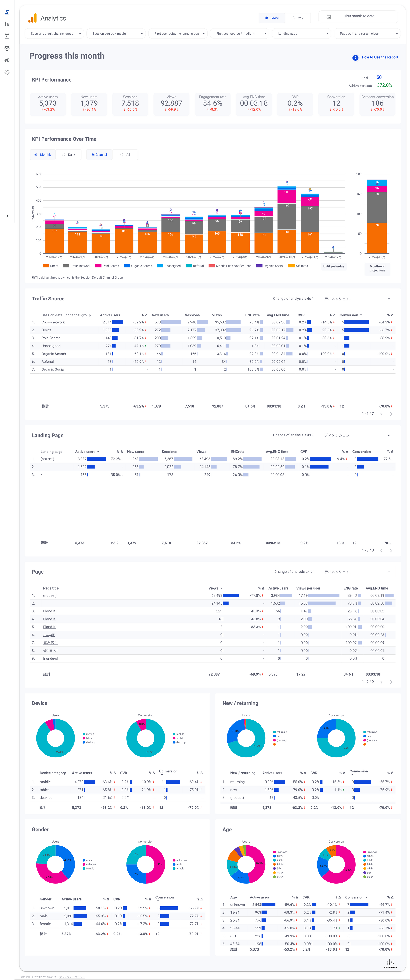Click the Paid Search legend color swatch
410x980 pixels.
click(98, 266)
